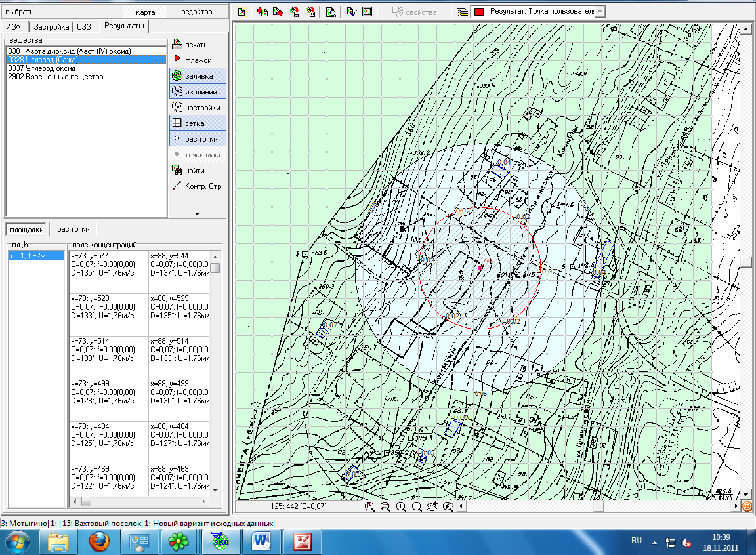
Task: Expand more tools with the small down arrow
Action: click(196, 214)
